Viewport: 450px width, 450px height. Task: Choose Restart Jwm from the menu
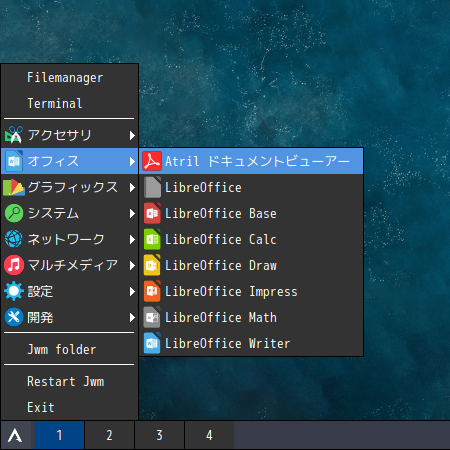coord(70,382)
